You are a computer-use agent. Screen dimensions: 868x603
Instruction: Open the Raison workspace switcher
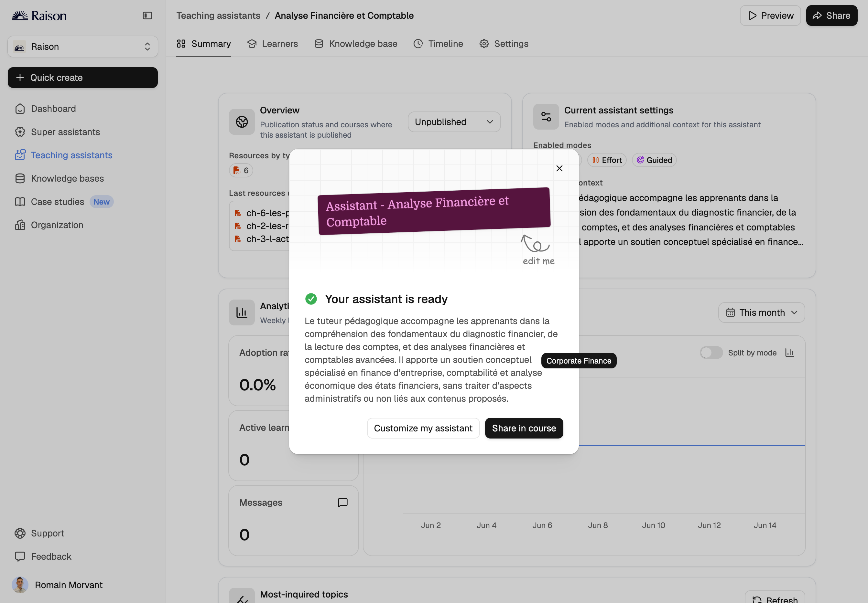[83, 47]
